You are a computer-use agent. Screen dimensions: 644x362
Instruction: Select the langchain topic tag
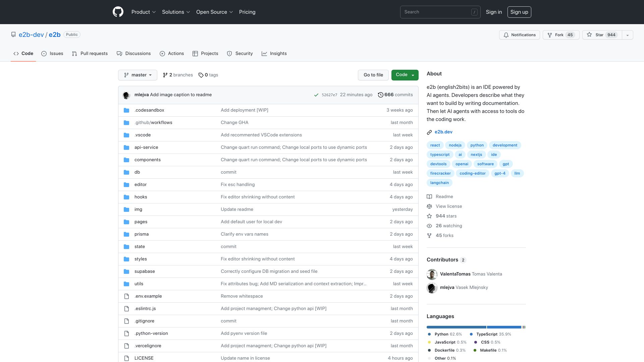pos(439,183)
